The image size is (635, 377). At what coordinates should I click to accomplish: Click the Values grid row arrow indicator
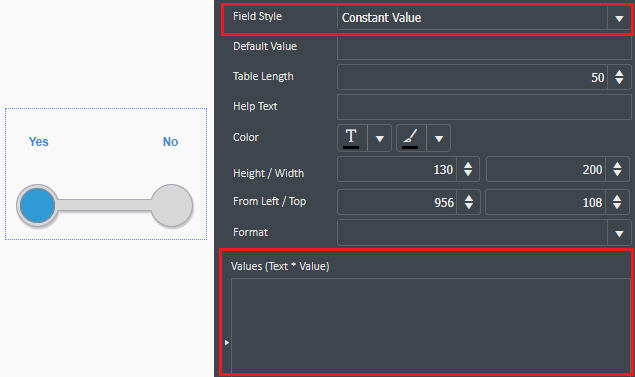[227, 343]
